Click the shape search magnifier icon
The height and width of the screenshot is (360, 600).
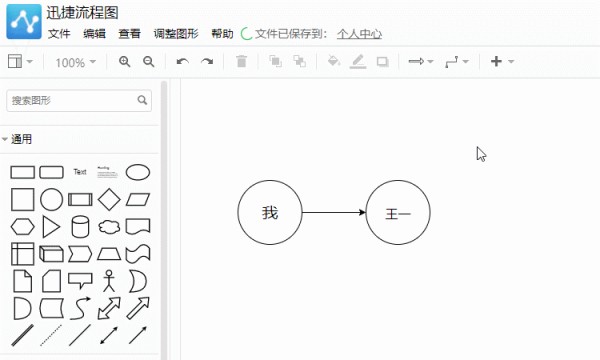tap(142, 100)
